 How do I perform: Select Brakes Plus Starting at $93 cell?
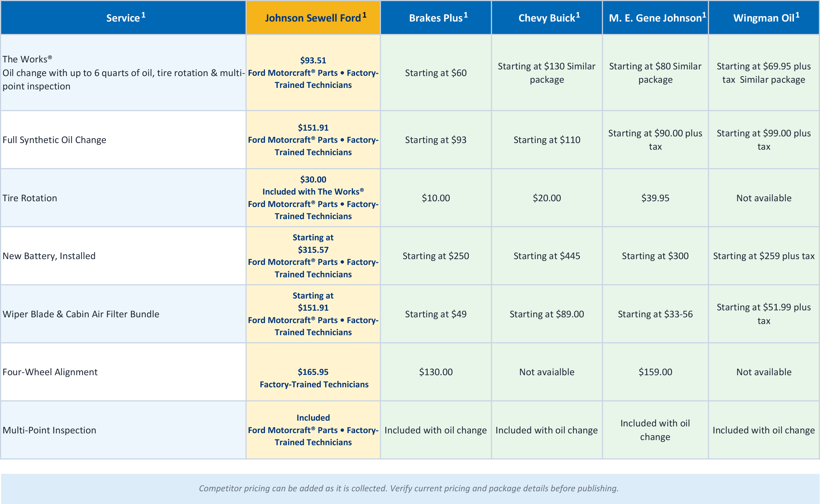436,140
